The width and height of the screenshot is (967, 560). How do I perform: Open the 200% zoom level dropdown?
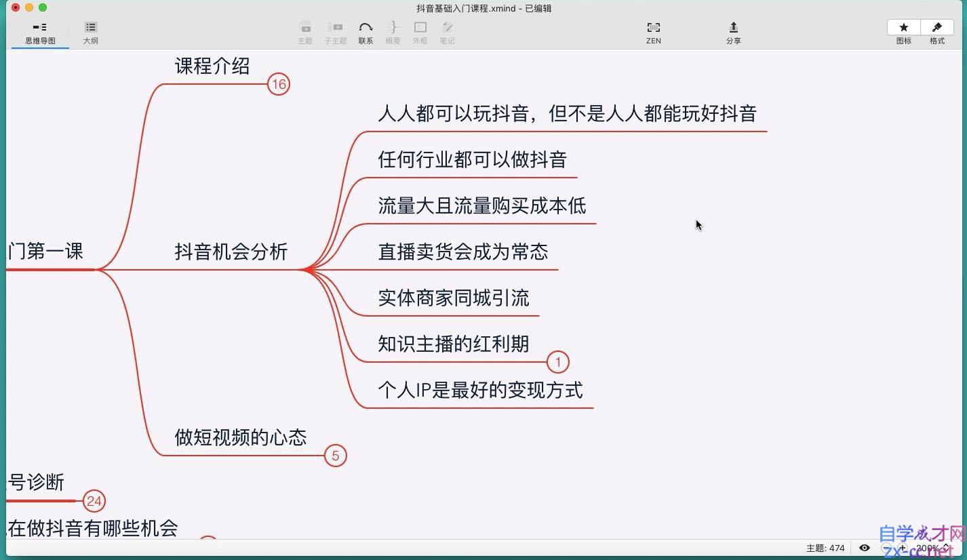932,548
